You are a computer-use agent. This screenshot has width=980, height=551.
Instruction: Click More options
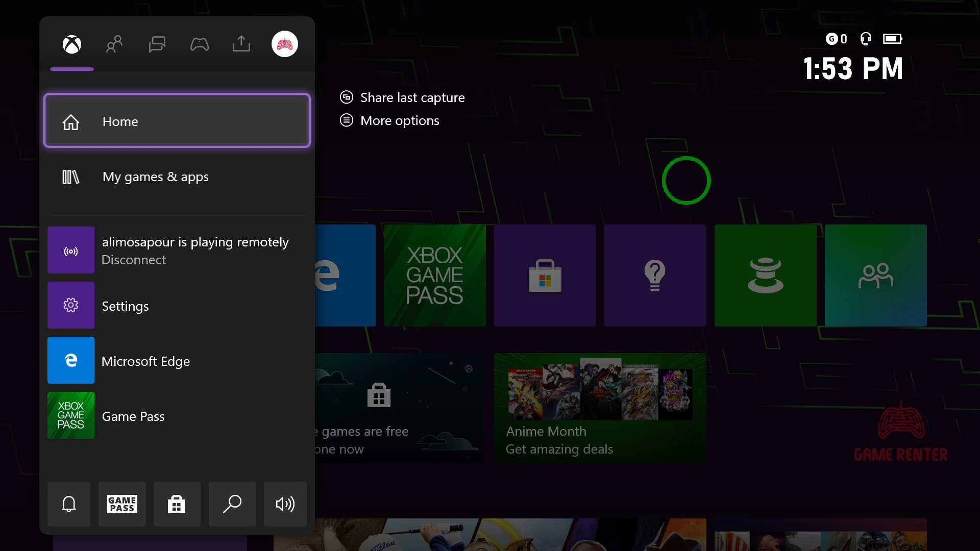pyautogui.click(x=389, y=120)
